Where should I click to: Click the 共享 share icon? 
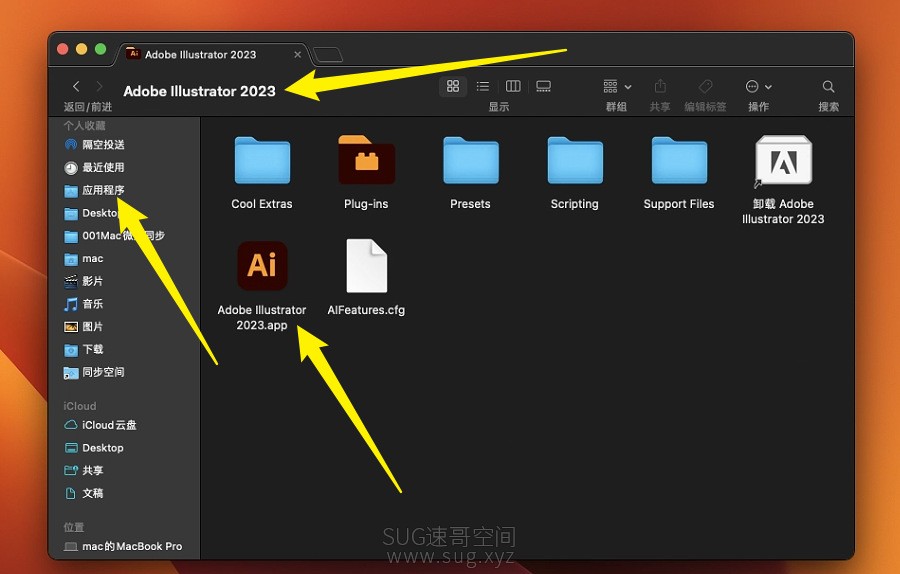pos(660,86)
